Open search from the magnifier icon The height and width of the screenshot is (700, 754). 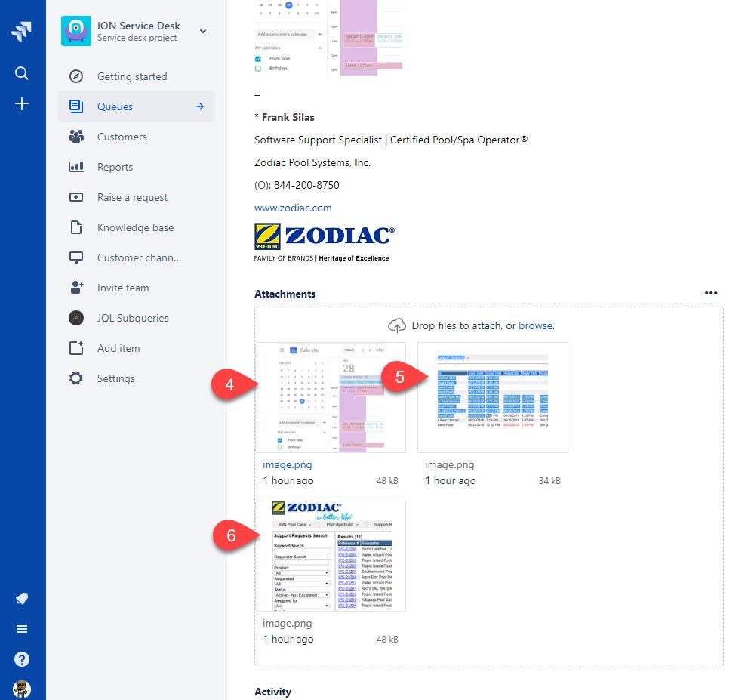[22, 73]
